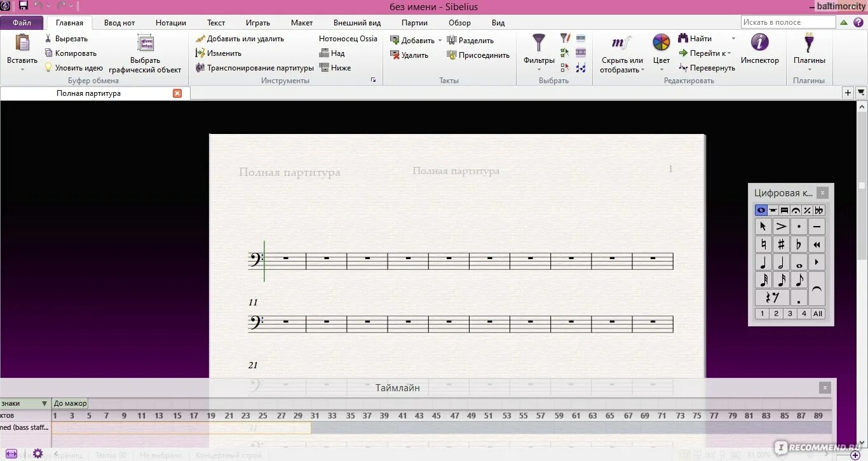Click Split bars button

[470, 41]
